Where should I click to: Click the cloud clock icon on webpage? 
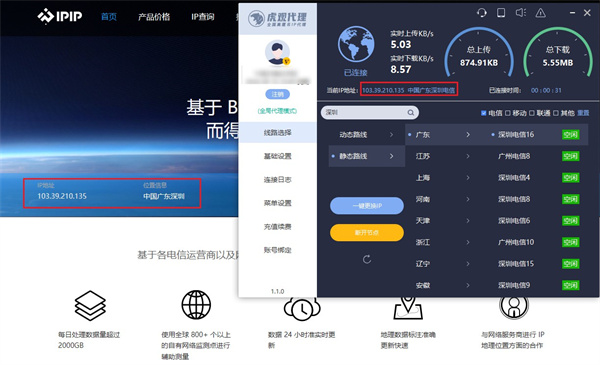tap(302, 308)
